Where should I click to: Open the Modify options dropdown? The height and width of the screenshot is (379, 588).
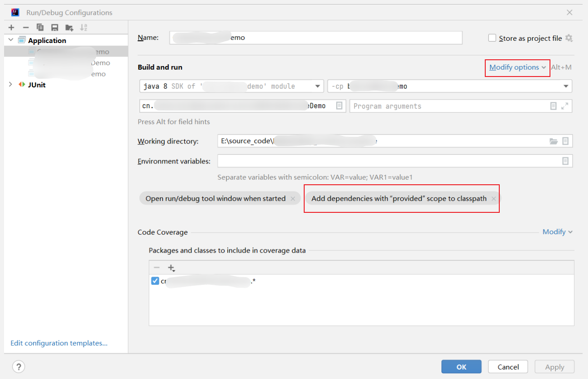(517, 67)
